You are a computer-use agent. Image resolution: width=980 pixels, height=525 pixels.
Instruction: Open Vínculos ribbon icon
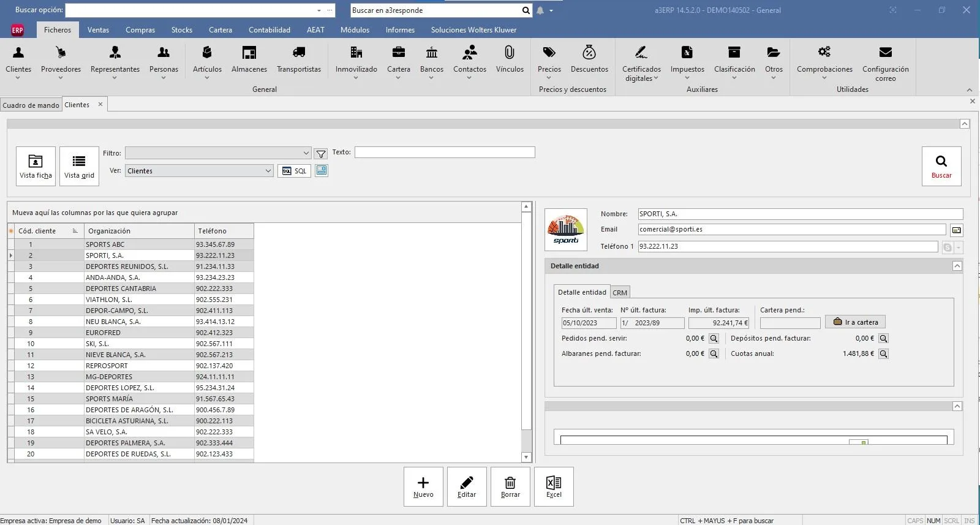510,61
